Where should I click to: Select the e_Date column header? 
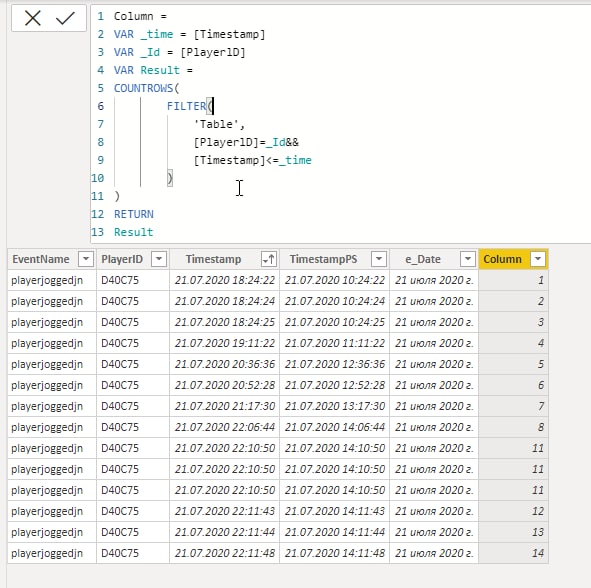pos(423,259)
